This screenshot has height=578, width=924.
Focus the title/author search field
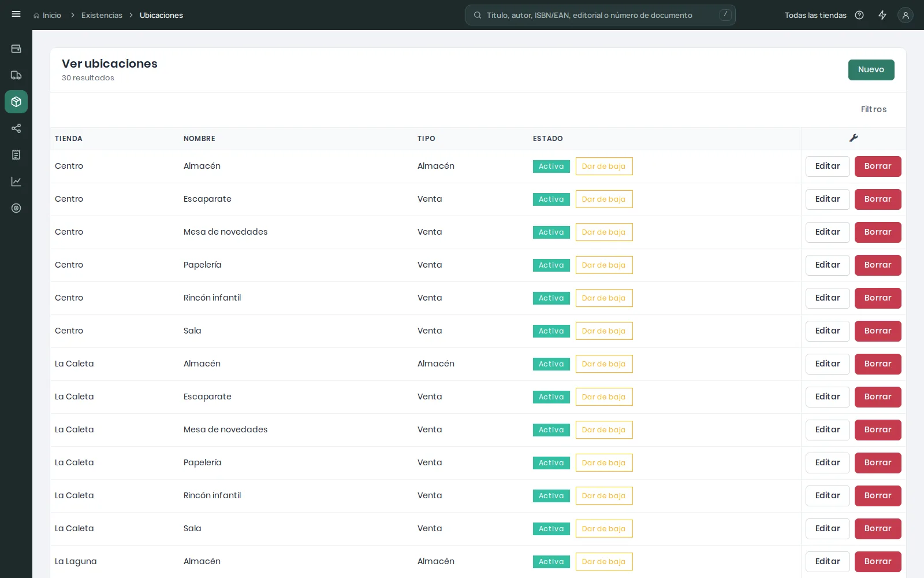[601, 15]
